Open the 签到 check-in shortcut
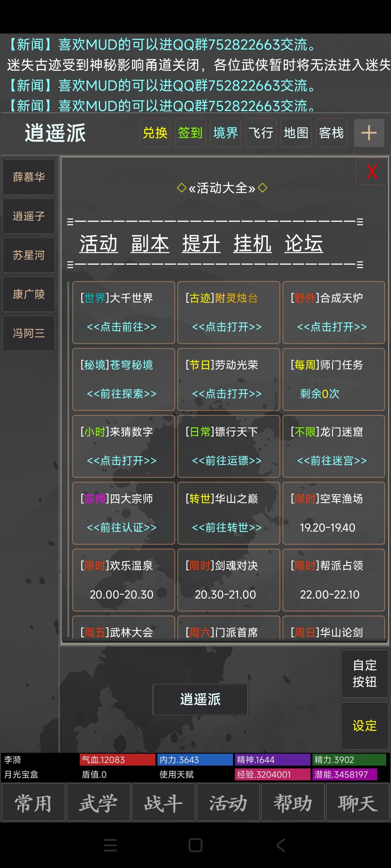391x868 pixels. pyautogui.click(x=190, y=133)
